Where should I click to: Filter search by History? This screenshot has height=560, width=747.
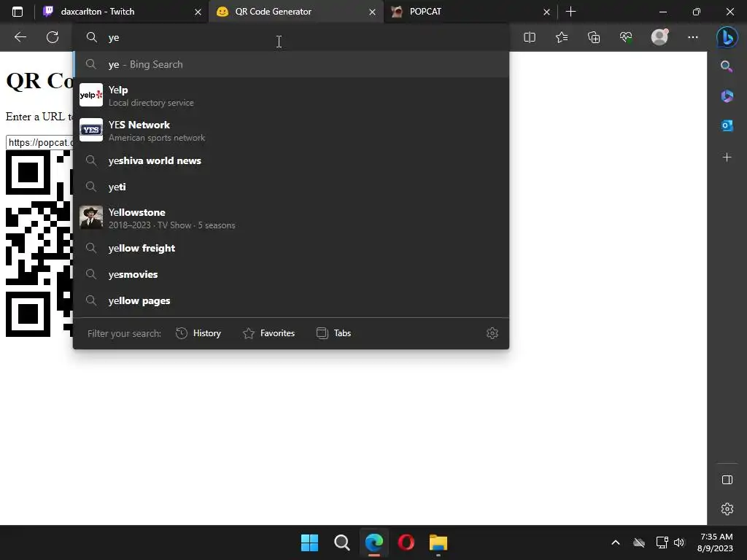tap(198, 332)
